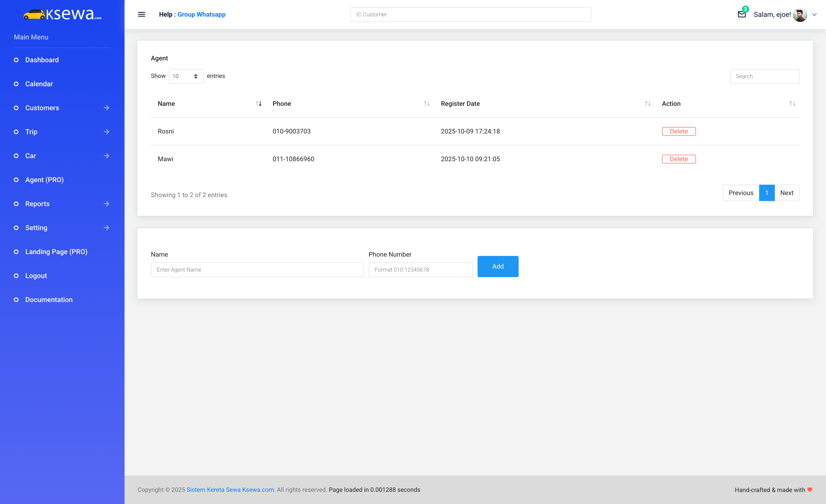Open Calendar from sidebar
The image size is (826, 504).
point(39,84)
